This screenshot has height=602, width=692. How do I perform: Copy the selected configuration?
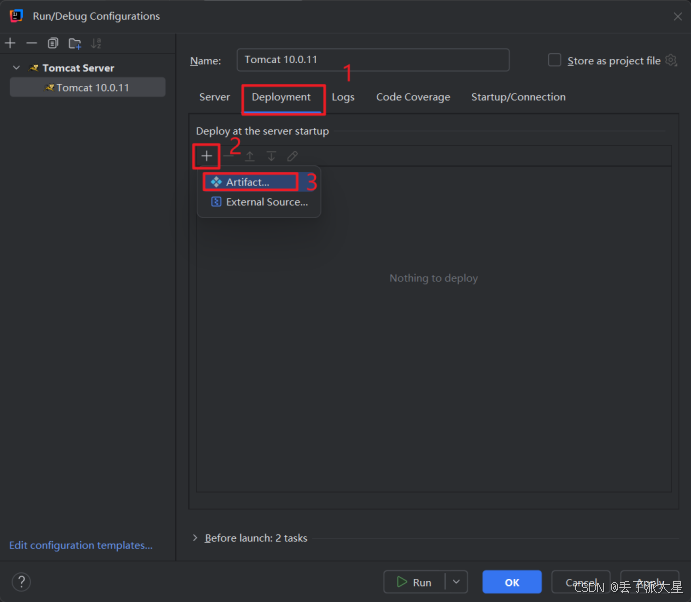53,43
